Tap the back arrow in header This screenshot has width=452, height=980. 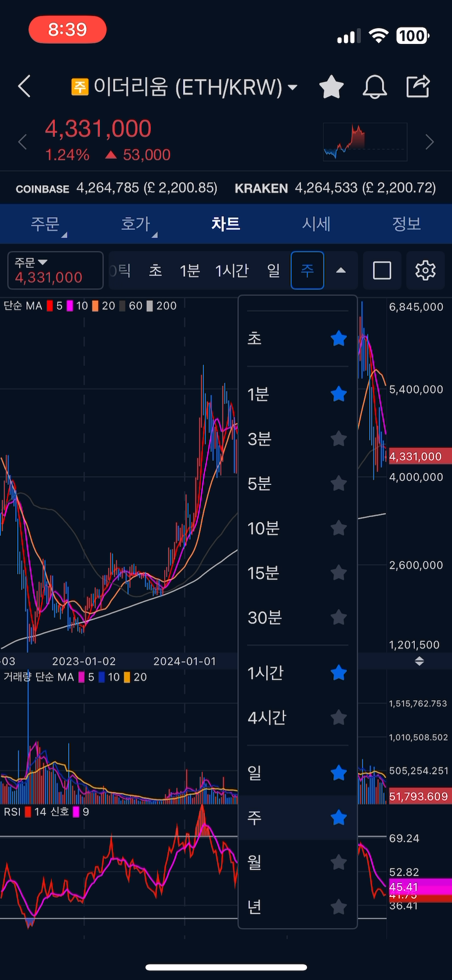coord(24,86)
